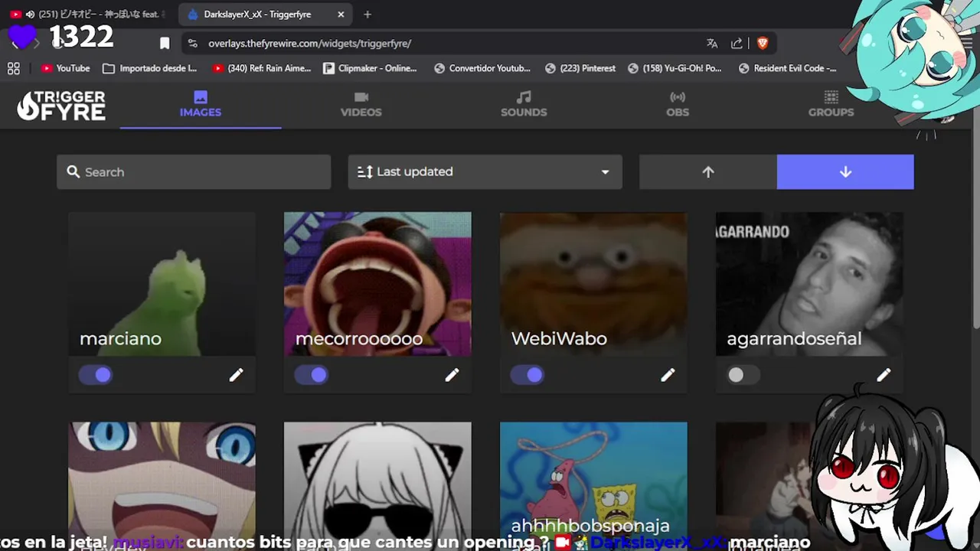Image resolution: width=980 pixels, height=551 pixels.
Task: Open the SOUNDS tab
Action: (524, 104)
